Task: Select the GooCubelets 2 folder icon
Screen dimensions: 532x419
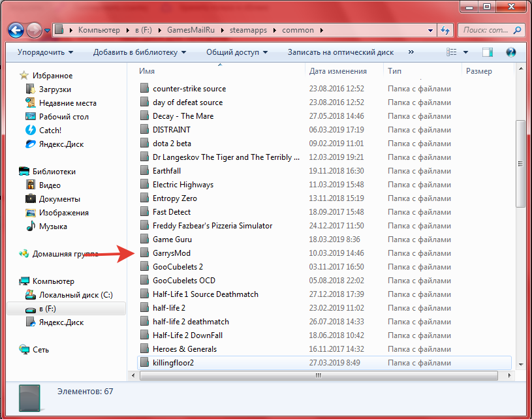Action: (144, 267)
